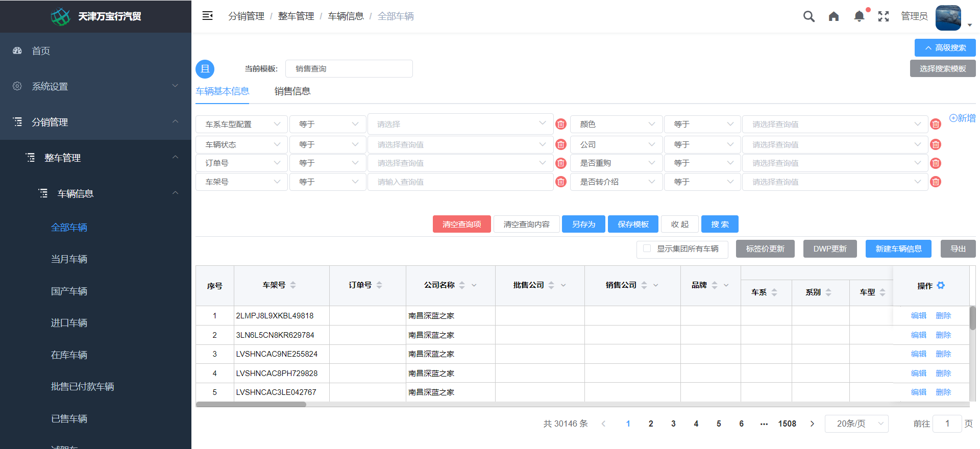
Task: Collapse the 整车管理 submenu
Action: pos(95,158)
